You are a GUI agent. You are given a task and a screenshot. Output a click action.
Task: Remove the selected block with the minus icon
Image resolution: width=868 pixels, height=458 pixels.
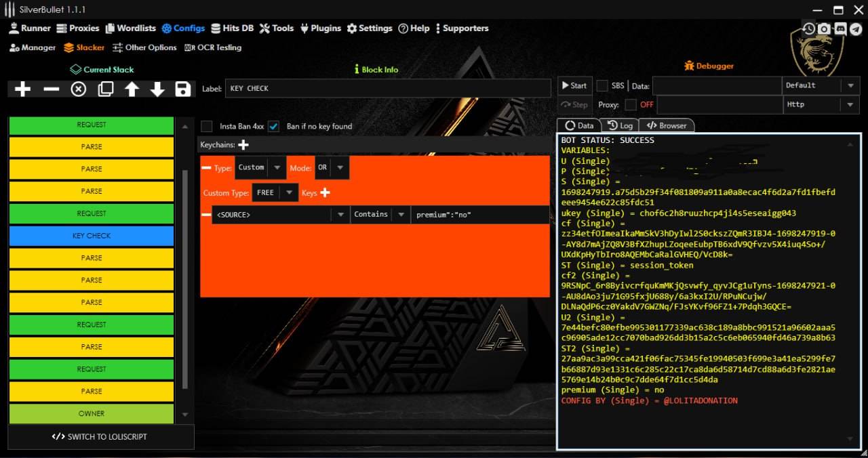click(51, 89)
